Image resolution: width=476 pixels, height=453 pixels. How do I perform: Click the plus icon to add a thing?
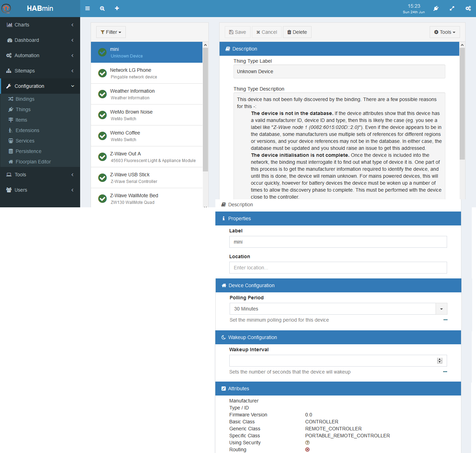pos(117,8)
